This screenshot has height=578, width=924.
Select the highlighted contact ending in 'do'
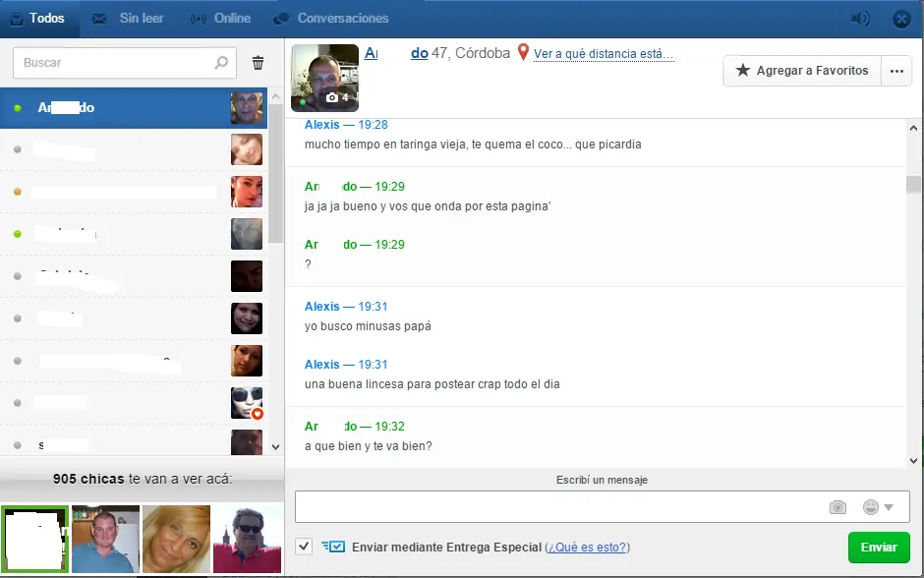point(133,108)
